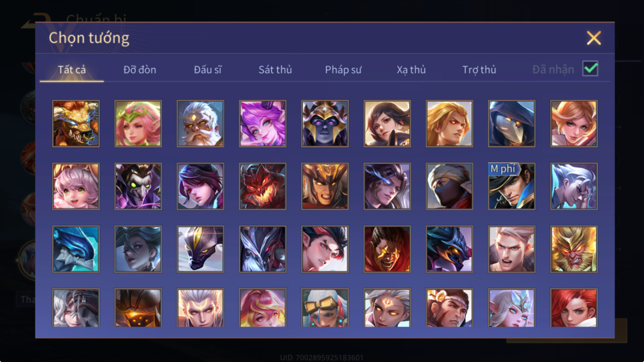The width and height of the screenshot is (644, 362).
Task: Choose the white-bearded old man hero
Action: coord(201,124)
